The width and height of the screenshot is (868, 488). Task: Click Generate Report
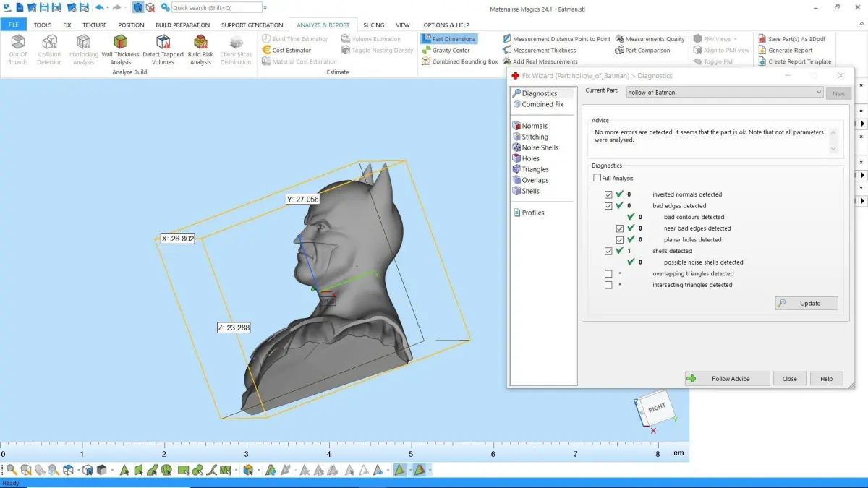pyautogui.click(x=785, y=51)
